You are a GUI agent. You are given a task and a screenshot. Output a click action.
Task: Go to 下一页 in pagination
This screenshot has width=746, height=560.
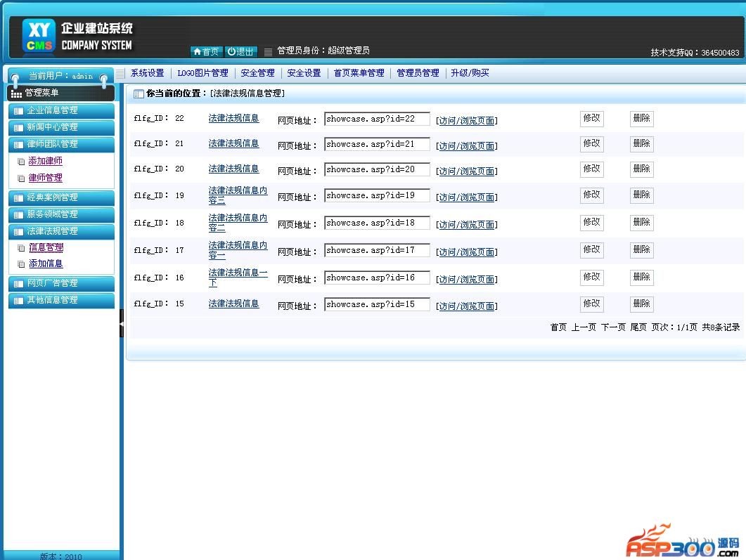[612, 327]
